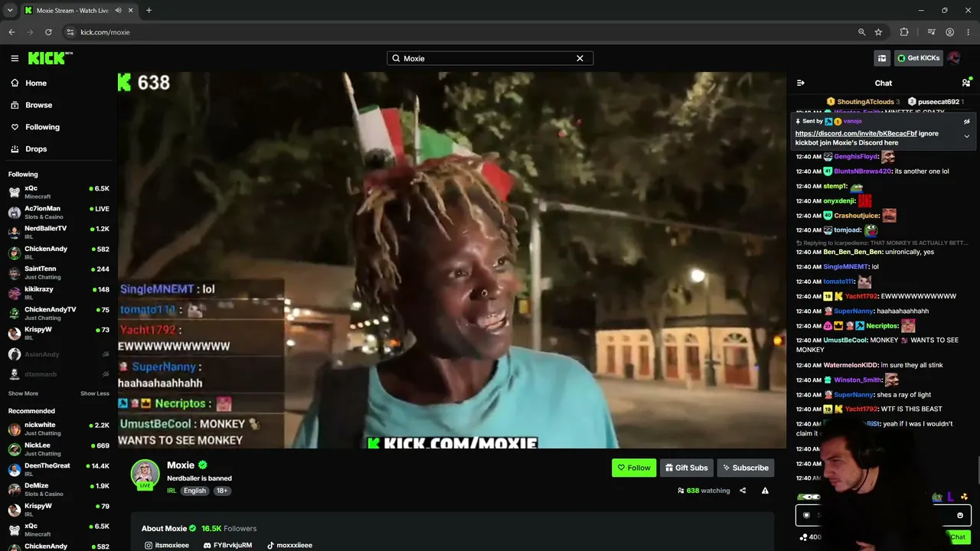Open the chat users icon
Viewport: 980px width, 551px height.
pos(966,83)
